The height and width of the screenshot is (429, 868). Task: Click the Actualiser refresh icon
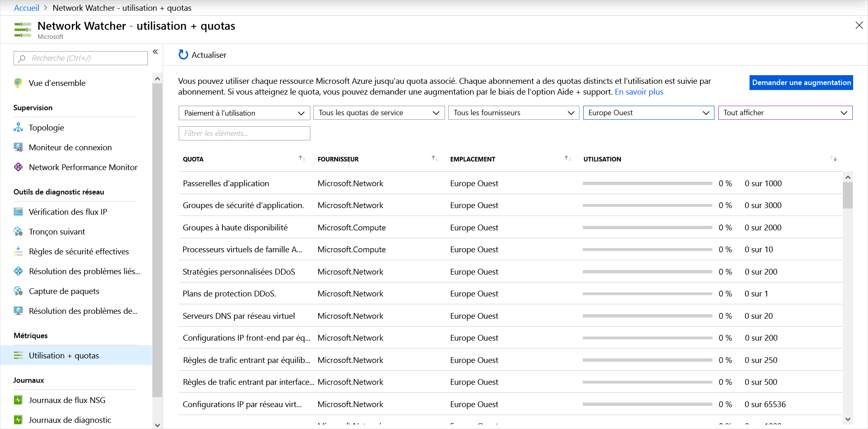click(x=183, y=55)
